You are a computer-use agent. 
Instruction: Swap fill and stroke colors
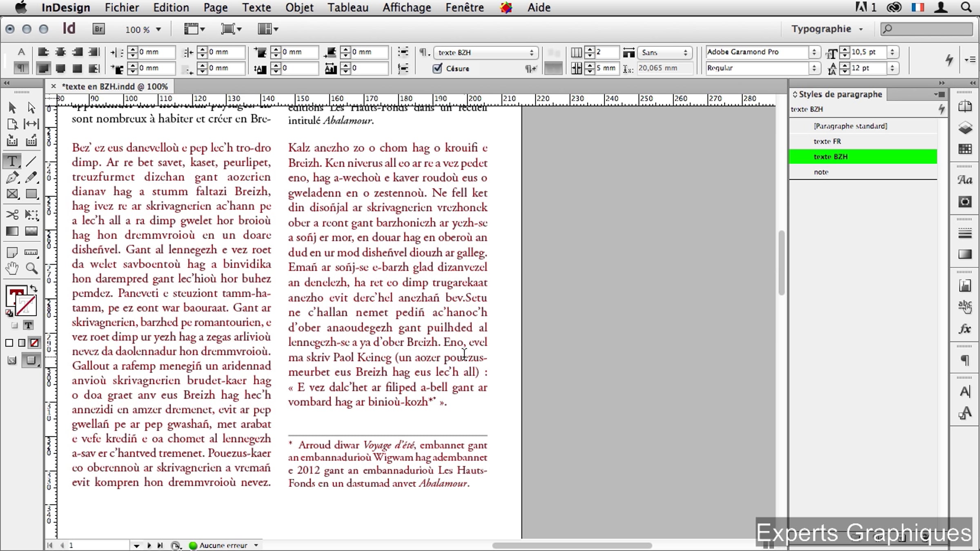pos(34,289)
